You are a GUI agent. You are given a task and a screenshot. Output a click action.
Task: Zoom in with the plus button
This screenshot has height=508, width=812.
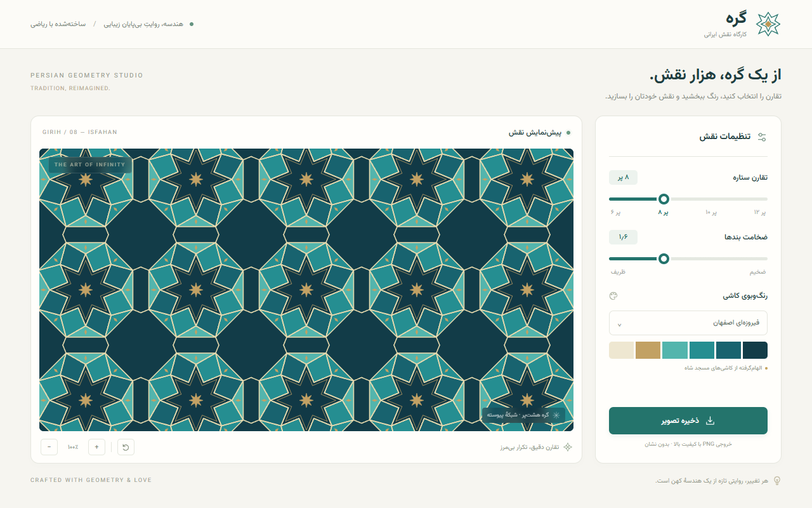pos(96,447)
